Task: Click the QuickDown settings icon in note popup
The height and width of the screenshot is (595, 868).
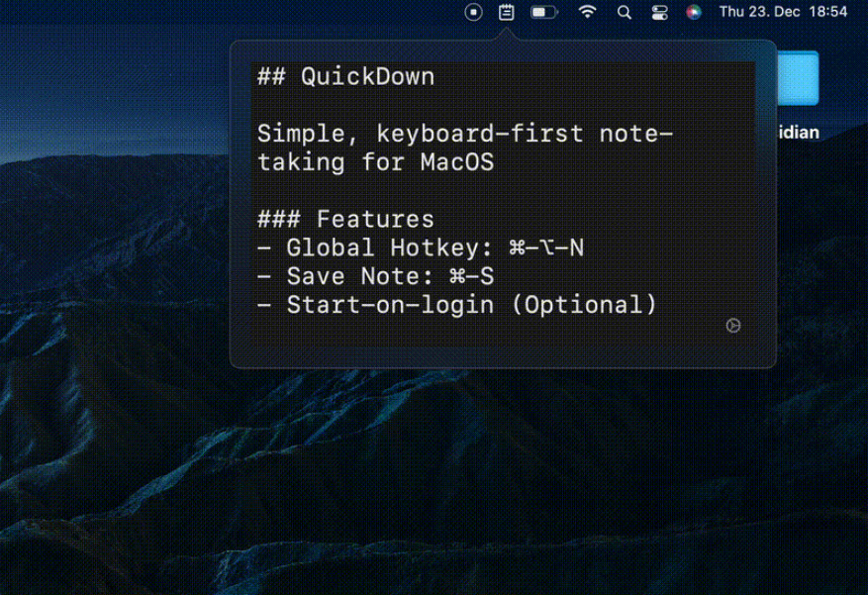Action: pyautogui.click(x=733, y=326)
